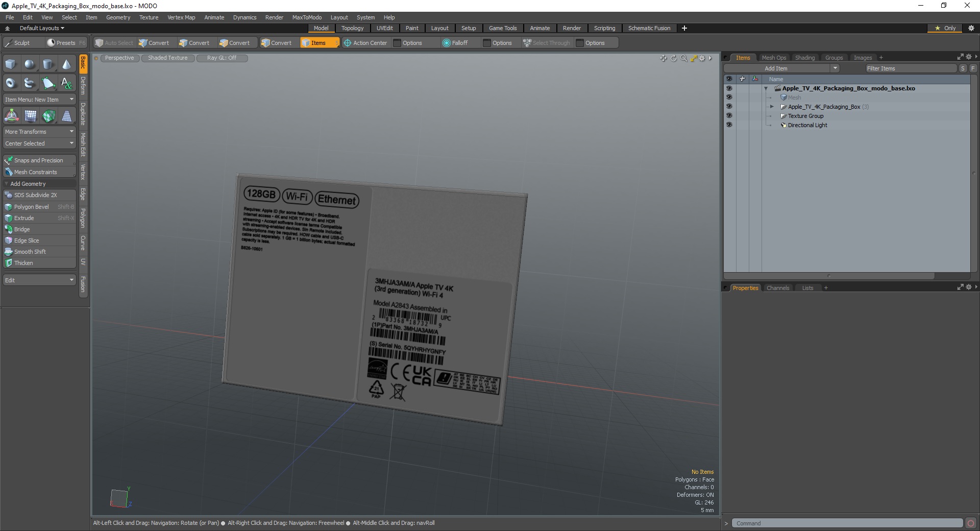The width and height of the screenshot is (980, 531).
Task: Toggle the Only star button
Action: [x=945, y=28]
